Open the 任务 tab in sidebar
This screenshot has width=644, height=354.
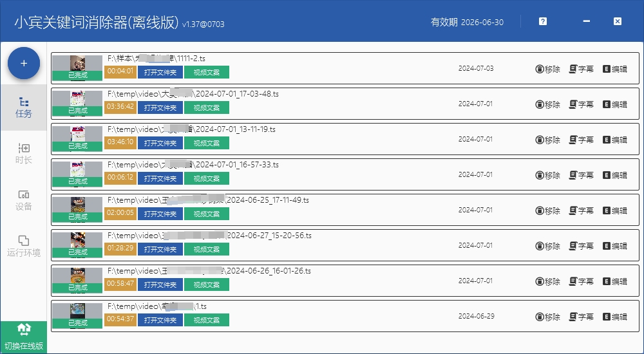[x=24, y=107]
